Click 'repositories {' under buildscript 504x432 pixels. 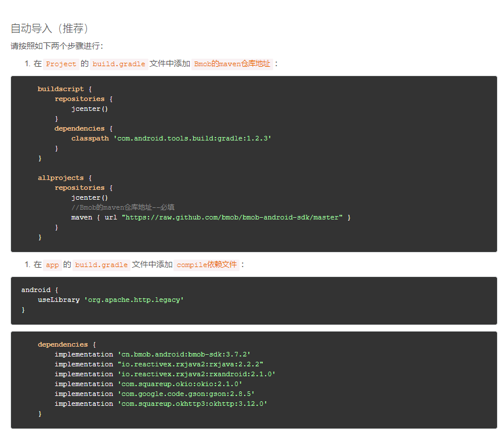coord(84,99)
